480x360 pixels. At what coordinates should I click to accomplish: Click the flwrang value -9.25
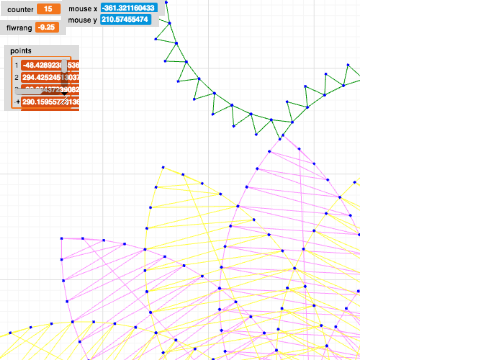coord(47,27)
